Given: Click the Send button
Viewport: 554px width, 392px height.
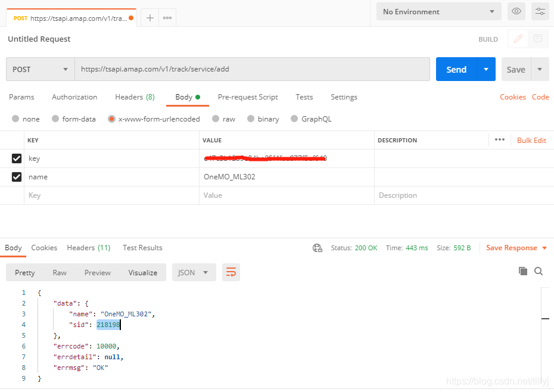Looking at the screenshot, I should click(456, 69).
